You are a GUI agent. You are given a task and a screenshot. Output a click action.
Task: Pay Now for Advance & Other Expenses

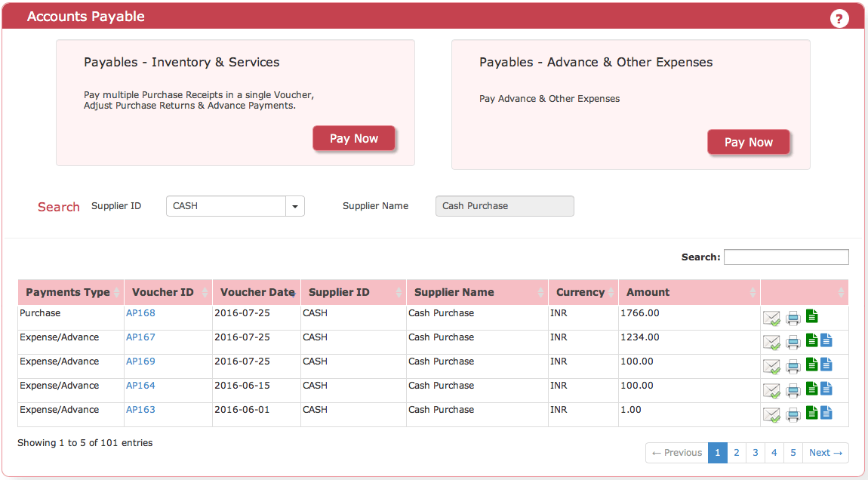749,143
